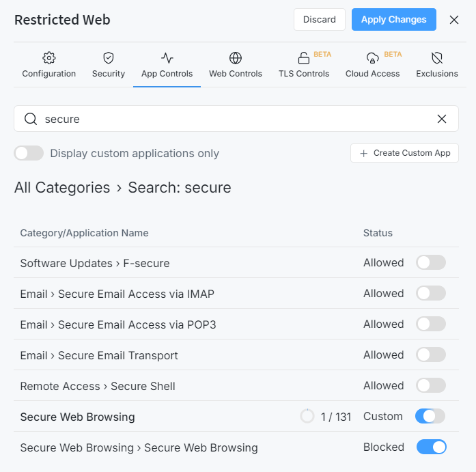Click 'Software Updates › F-secure' row name

pos(95,263)
